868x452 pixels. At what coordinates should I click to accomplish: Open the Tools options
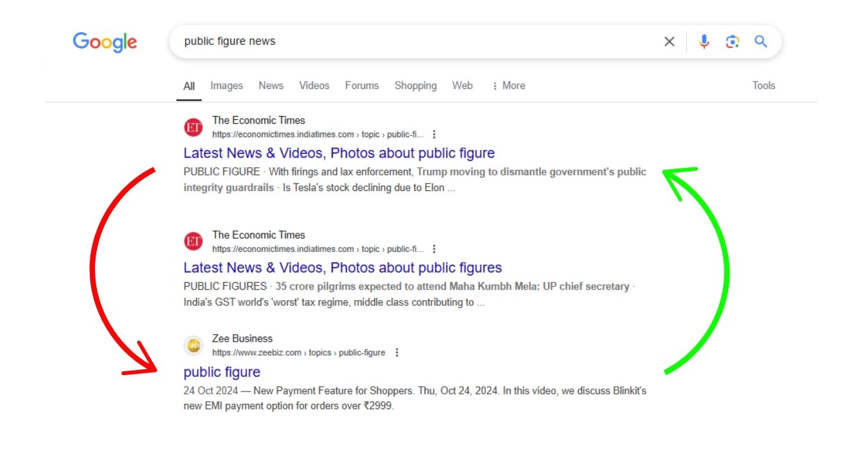coord(763,86)
